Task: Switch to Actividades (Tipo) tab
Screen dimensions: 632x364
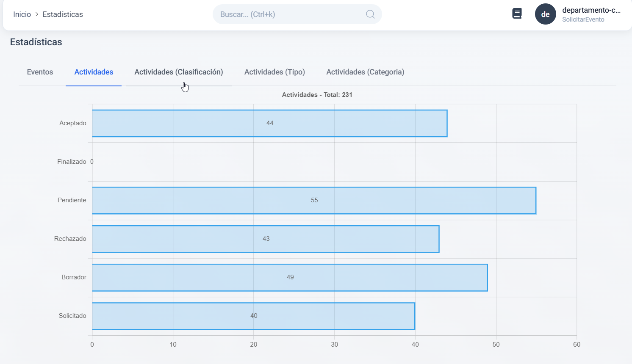Action: (x=274, y=72)
